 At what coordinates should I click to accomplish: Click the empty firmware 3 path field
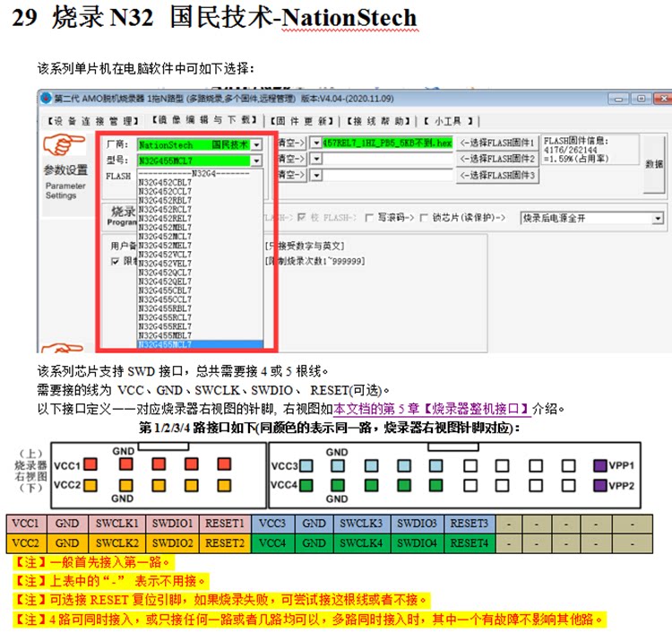[387, 175]
